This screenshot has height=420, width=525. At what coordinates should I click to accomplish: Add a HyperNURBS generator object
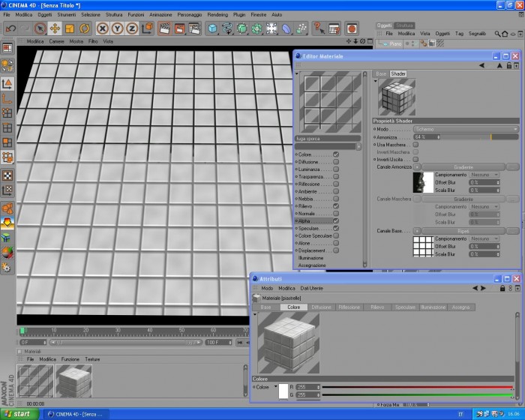[241, 28]
